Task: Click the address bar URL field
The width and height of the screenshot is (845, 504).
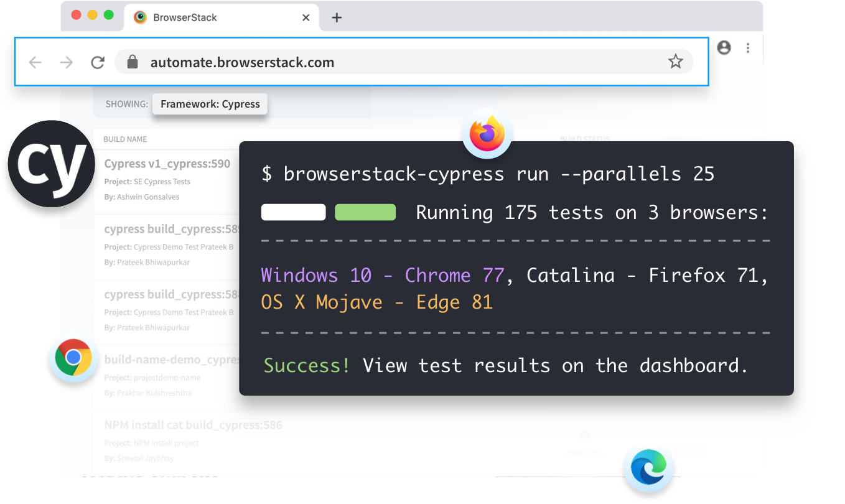Action: point(404,62)
